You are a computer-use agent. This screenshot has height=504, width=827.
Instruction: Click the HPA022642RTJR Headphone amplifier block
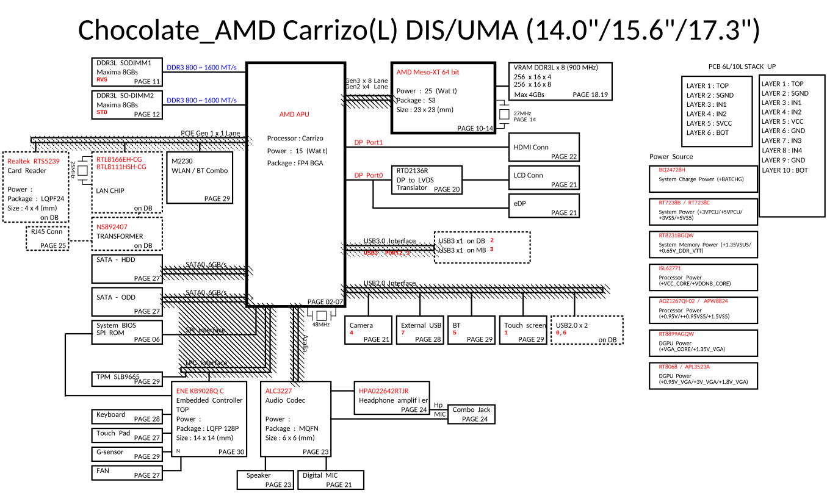[x=392, y=398]
